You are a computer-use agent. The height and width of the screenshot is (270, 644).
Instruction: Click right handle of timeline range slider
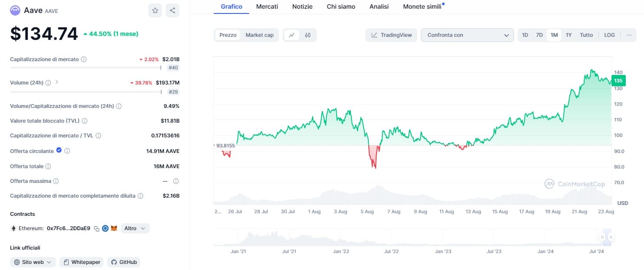pos(611,237)
